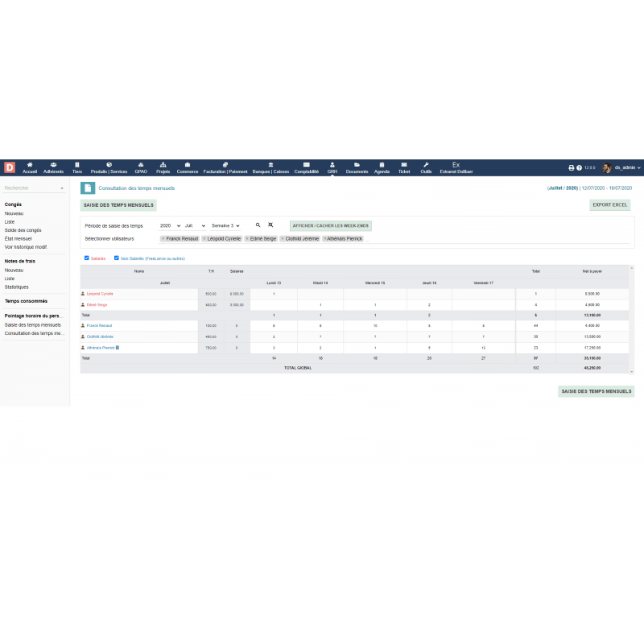
Task: Open the Agenda calendar icon
Action: point(382,164)
